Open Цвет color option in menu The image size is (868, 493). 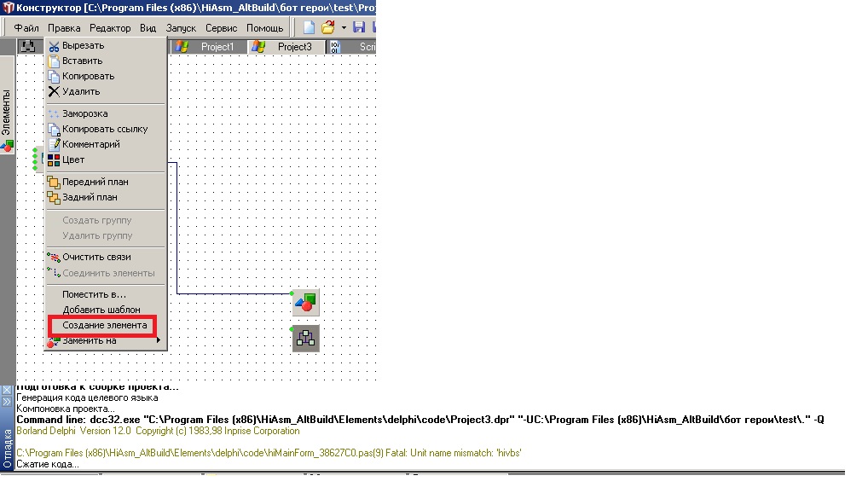tap(73, 159)
